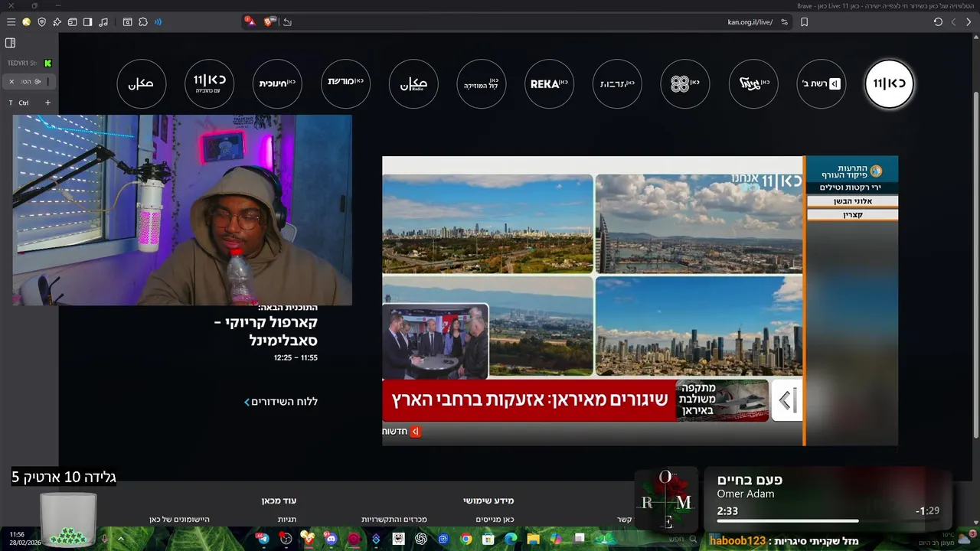Open Brave Rewards triangle icon
Image resolution: width=980 pixels, height=551 pixels.
click(250, 21)
